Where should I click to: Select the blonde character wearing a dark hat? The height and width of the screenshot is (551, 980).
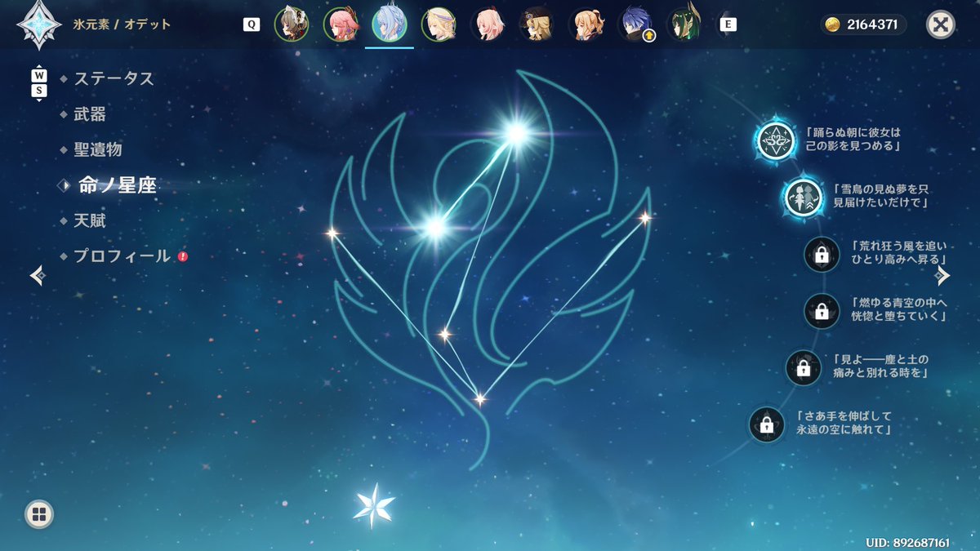537,24
